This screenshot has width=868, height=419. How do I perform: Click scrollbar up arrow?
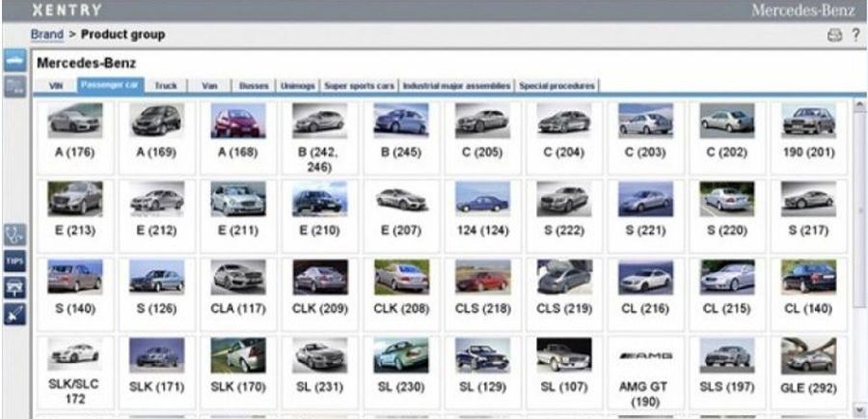click(x=859, y=104)
